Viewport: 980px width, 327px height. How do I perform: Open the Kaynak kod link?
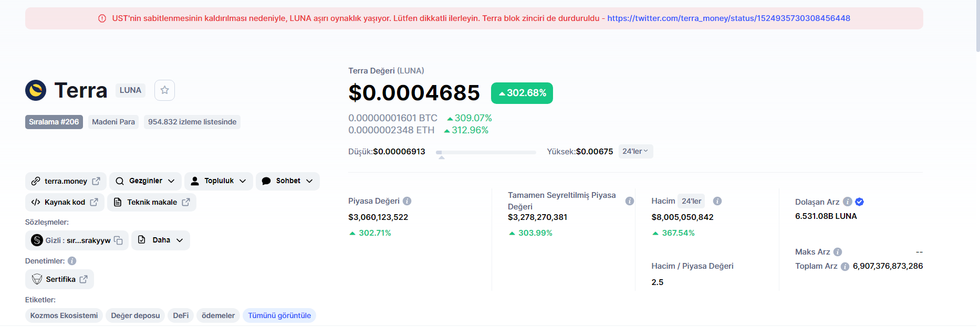click(65, 202)
